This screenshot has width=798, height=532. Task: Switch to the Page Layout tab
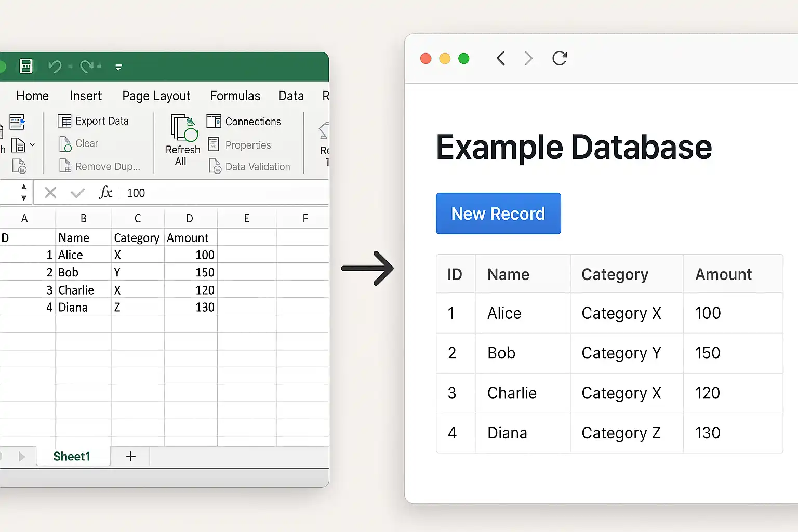(156, 96)
